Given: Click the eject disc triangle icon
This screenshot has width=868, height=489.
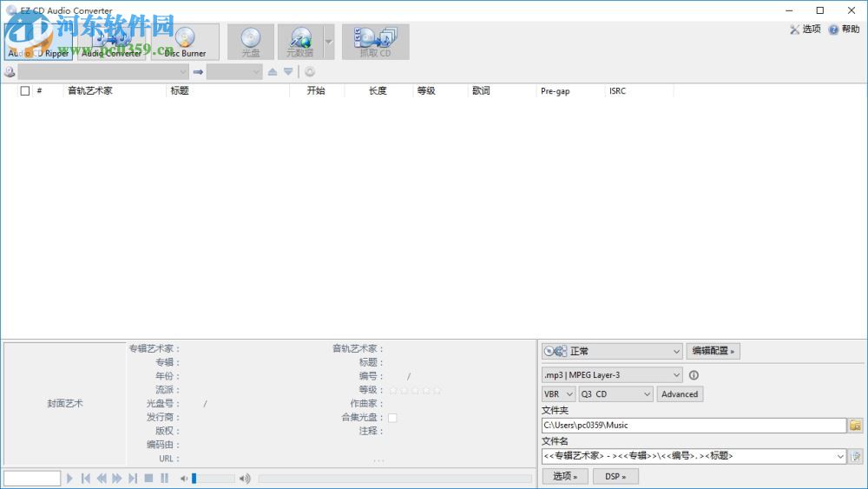Looking at the screenshot, I should tap(273, 71).
